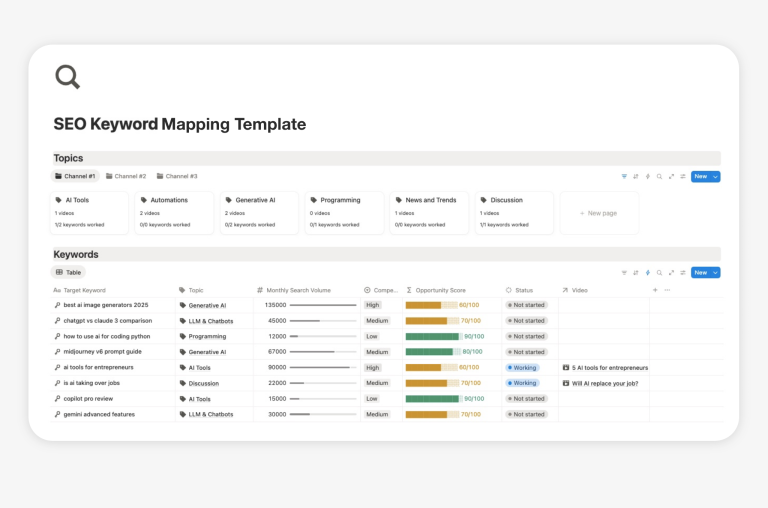Switch to Channel #2 tab

(126, 176)
